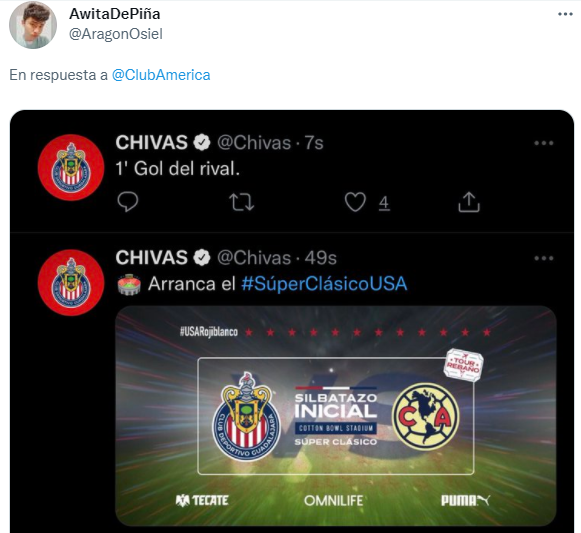Click the @AragonOsiel handle
The image size is (581, 533).
click(116, 34)
